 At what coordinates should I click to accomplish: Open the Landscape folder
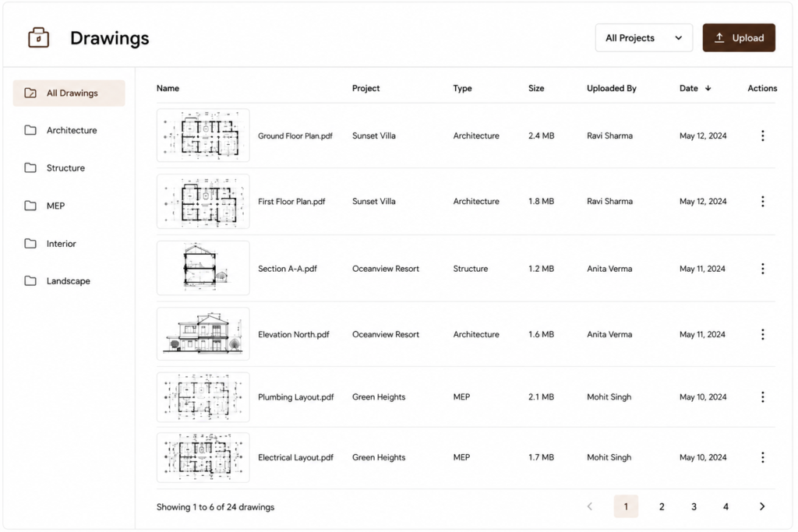coord(69,280)
